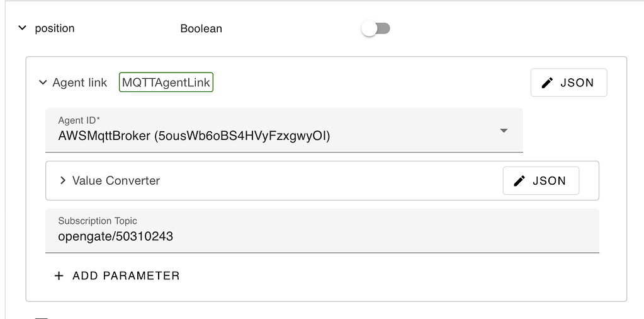Click the Boolean type label

pyautogui.click(x=201, y=28)
